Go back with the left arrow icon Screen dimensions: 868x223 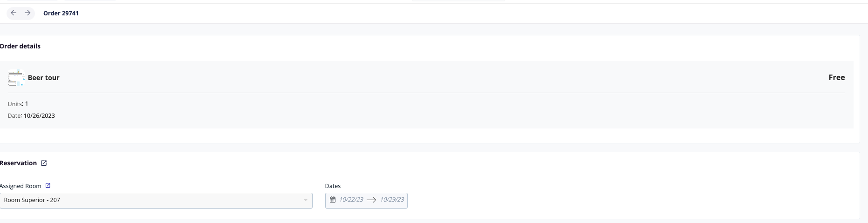(14, 13)
